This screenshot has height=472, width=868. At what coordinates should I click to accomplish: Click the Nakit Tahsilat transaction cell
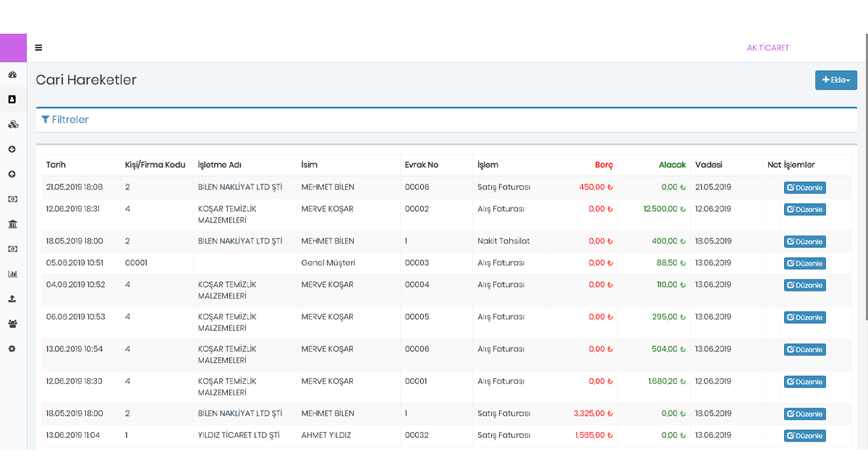click(503, 241)
